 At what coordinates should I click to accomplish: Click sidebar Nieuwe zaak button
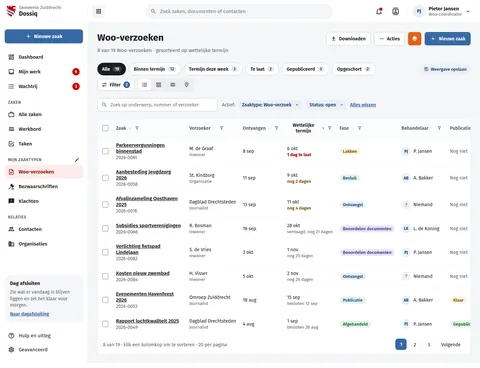pyautogui.click(x=44, y=36)
